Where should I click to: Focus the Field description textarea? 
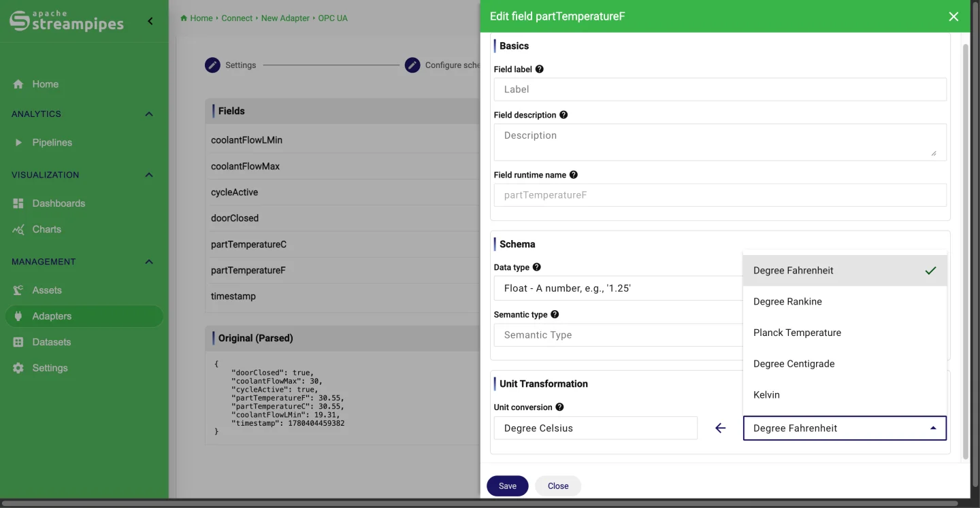tap(720, 142)
